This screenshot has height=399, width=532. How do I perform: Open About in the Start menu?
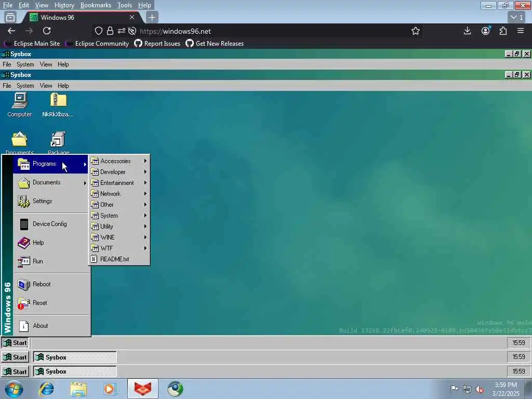50,326
